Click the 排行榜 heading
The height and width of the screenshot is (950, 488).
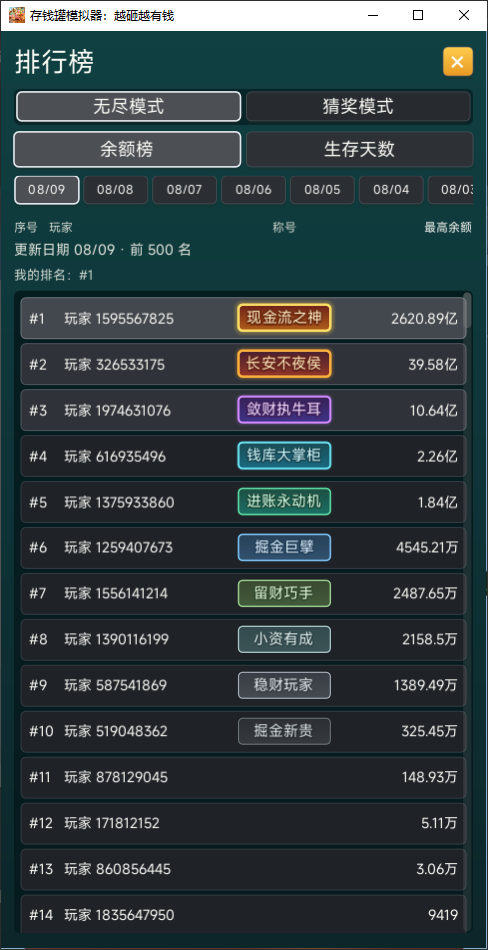click(55, 62)
